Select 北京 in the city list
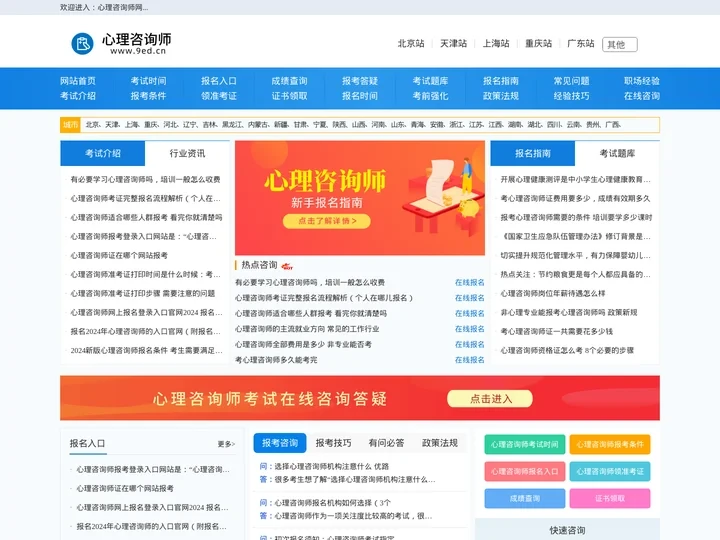720x540 pixels. click(x=92, y=125)
